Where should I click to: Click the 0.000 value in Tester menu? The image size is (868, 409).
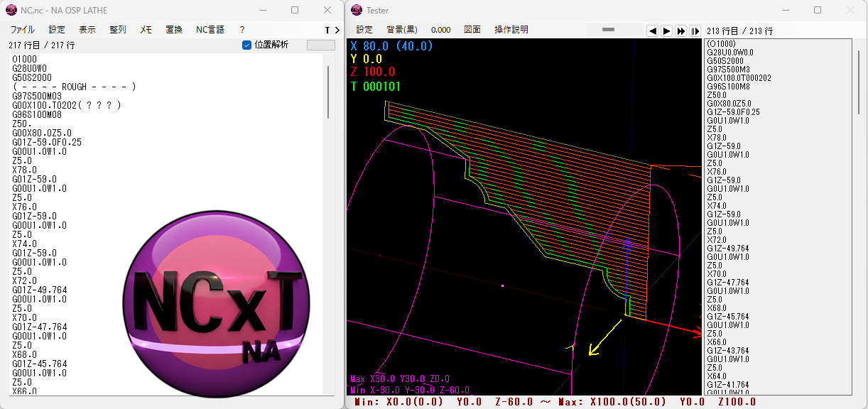pos(440,30)
